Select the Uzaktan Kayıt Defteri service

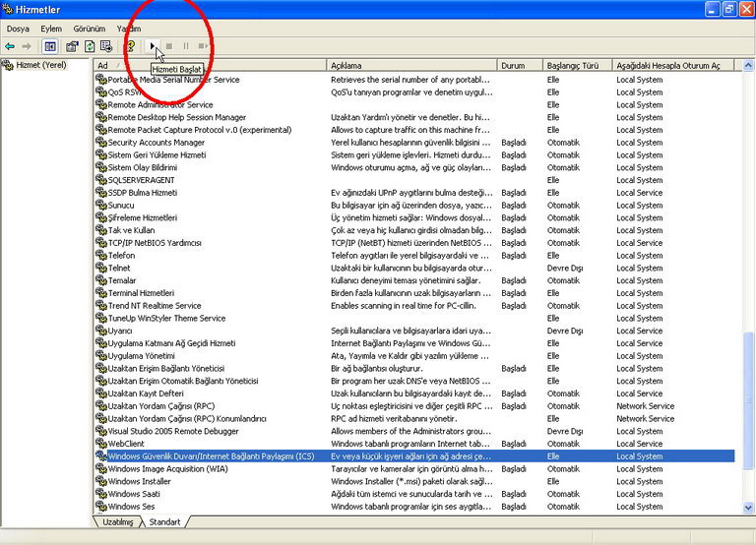click(414, 393)
